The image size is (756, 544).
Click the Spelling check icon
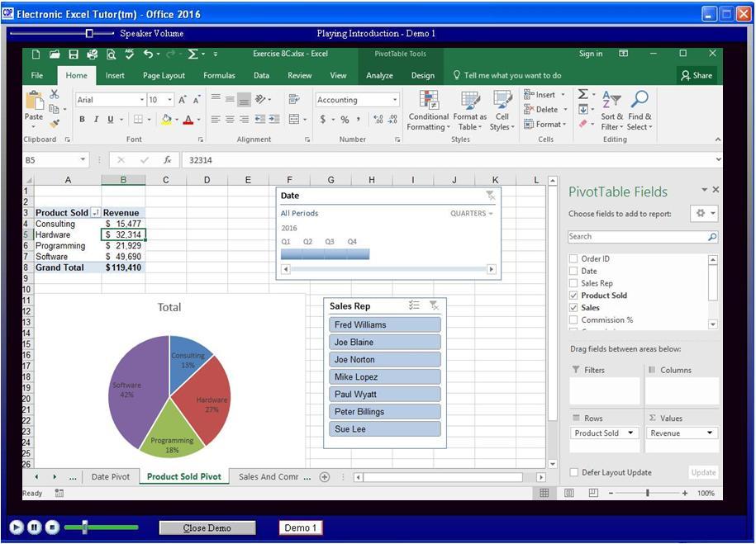click(x=129, y=54)
